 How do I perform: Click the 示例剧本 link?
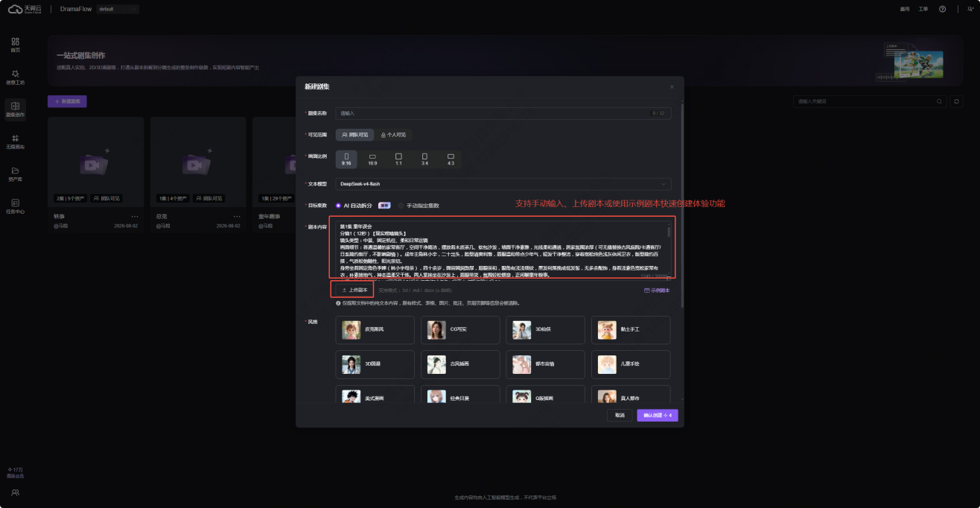click(x=657, y=290)
